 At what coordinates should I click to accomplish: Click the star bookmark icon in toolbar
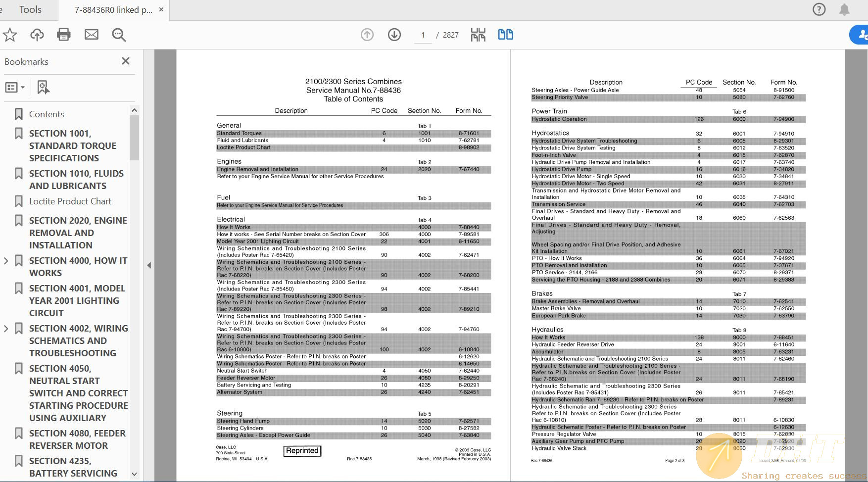coord(10,35)
